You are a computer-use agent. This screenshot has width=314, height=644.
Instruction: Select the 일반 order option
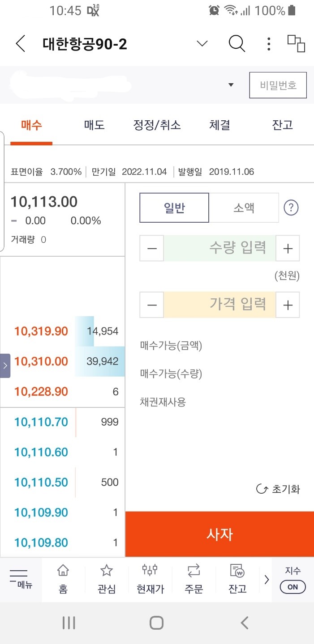174,207
